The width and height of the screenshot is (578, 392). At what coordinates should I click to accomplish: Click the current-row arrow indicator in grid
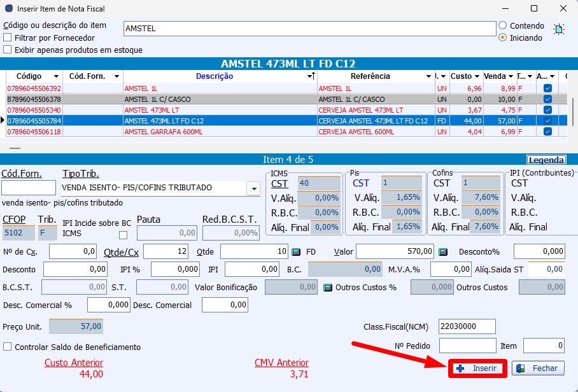tap(3, 120)
